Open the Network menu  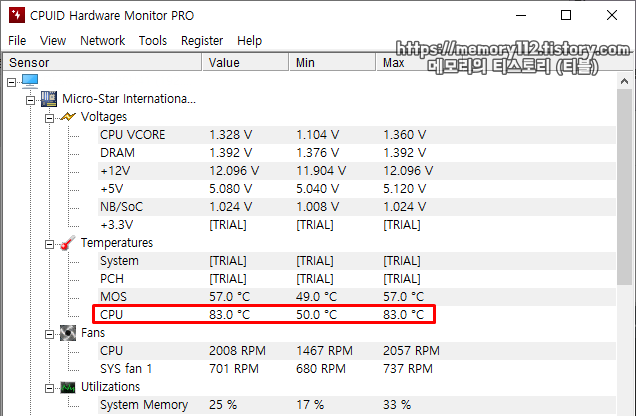click(x=103, y=41)
